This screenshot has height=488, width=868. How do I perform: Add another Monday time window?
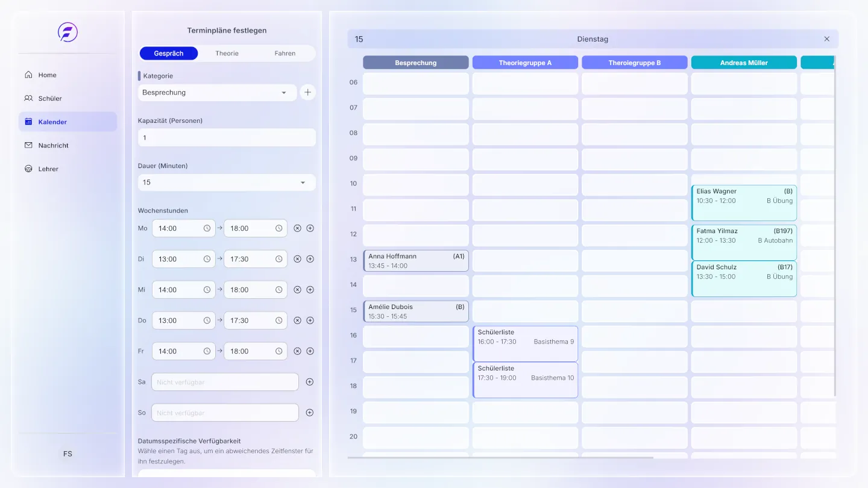(310, 228)
